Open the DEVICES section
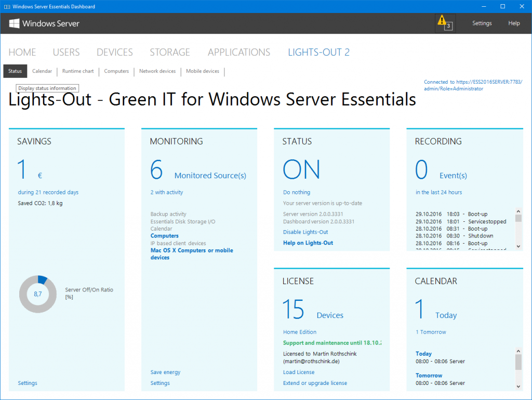The image size is (532, 400). coord(115,52)
